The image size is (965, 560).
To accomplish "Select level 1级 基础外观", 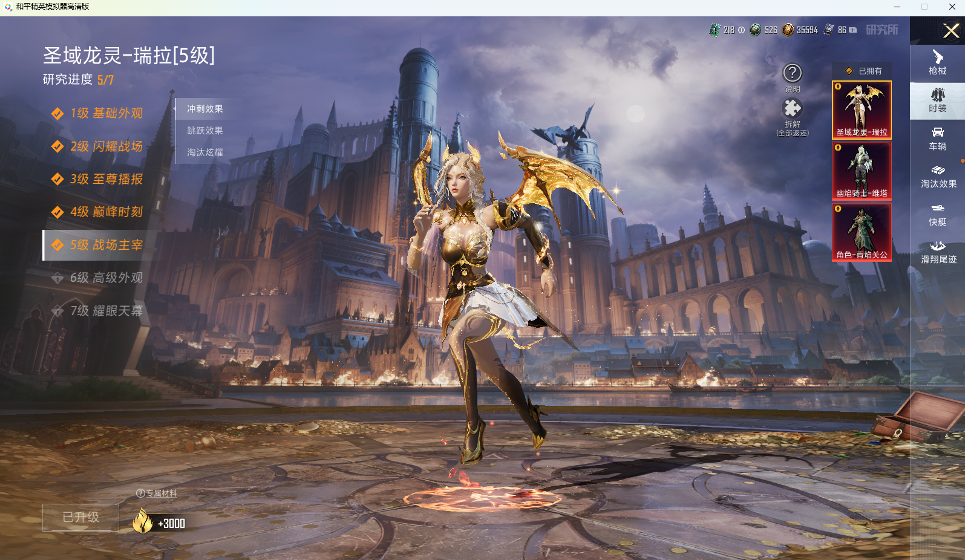I will coord(106,113).
